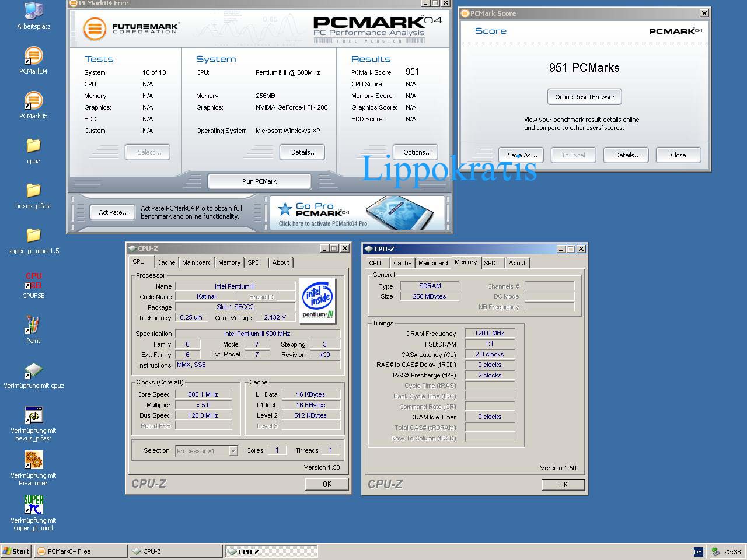Open the Paint desktop shortcut
This screenshot has height=560, width=747.
(33, 330)
